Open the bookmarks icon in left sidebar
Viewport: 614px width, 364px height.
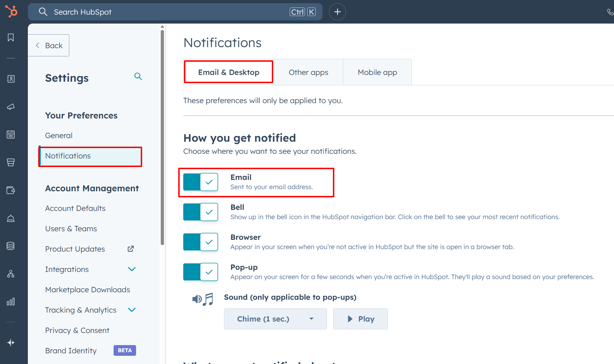pos(11,37)
